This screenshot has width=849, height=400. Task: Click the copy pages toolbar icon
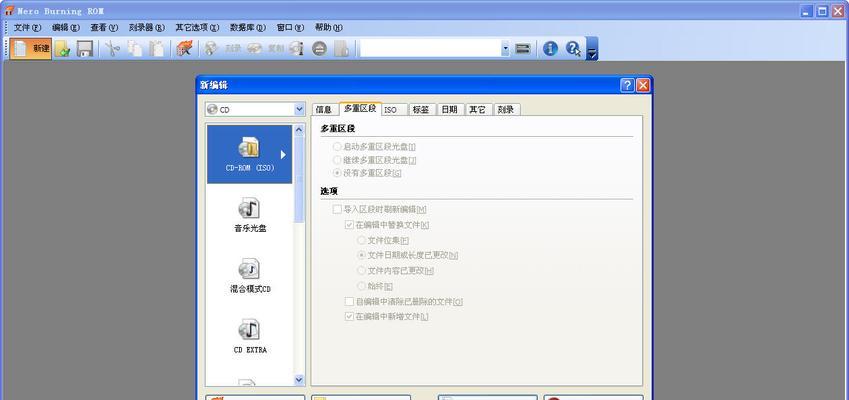pos(134,49)
